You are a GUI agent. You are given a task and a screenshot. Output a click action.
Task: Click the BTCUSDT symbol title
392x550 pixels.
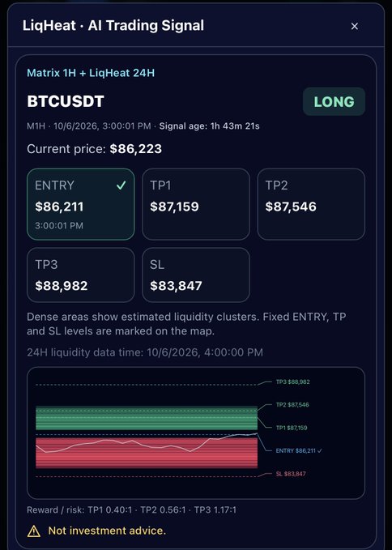tap(66, 102)
